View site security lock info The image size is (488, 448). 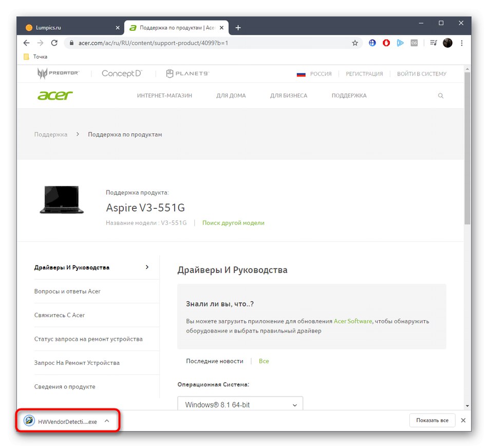[x=71, y=43]
